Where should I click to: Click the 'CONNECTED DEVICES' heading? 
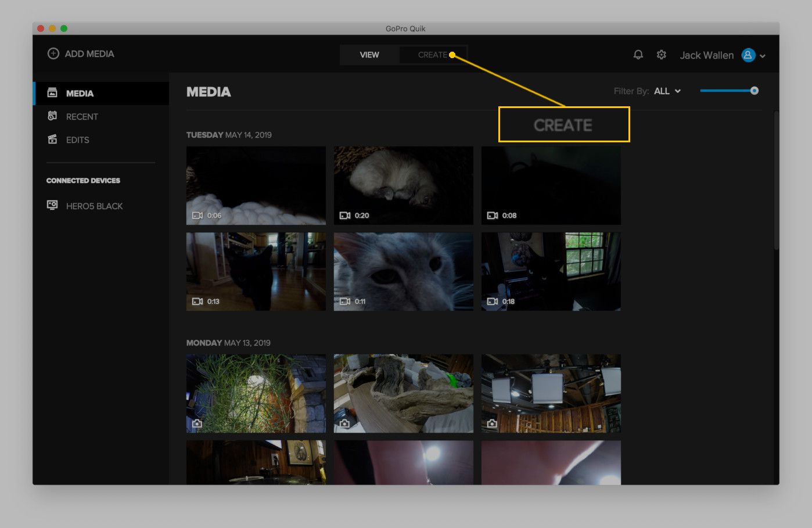pyautogui.click(x=83, y=181)
